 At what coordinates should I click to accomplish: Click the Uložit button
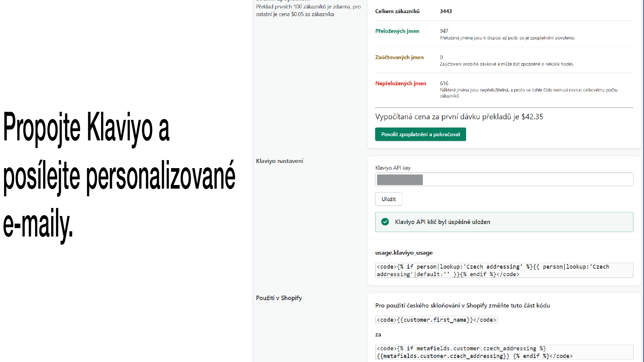pos(388,199)
